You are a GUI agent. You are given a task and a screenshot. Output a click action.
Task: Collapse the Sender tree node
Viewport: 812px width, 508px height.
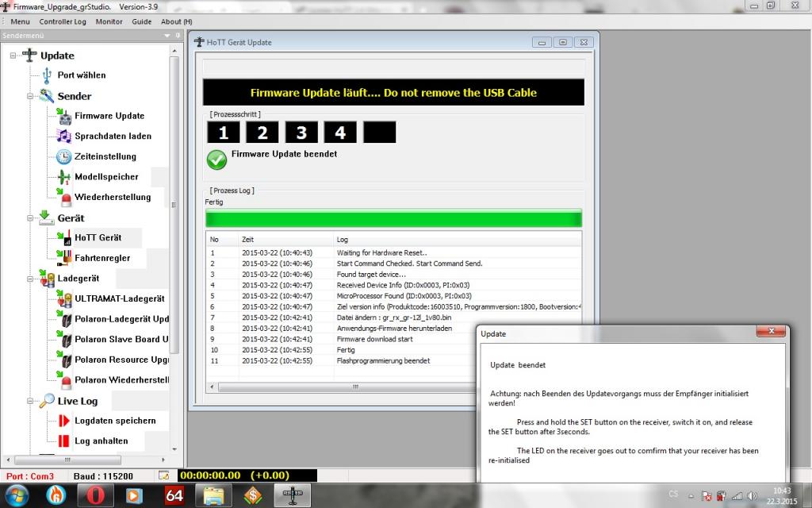pyautogui.click(x=30, y=96)
